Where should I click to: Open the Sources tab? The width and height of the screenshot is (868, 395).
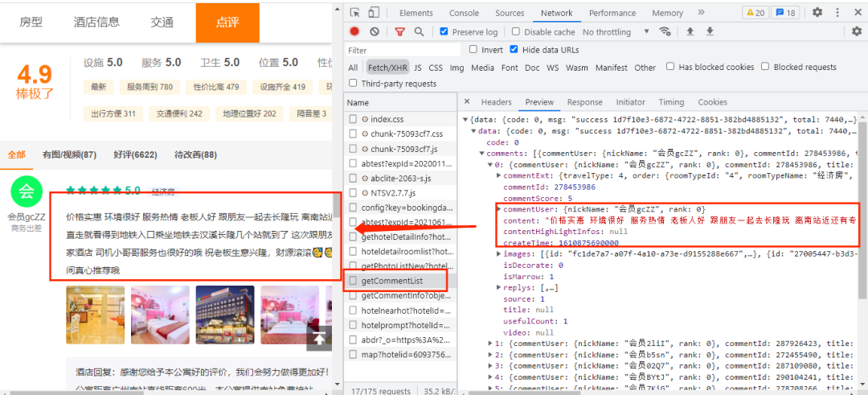(x=510, y=13)
